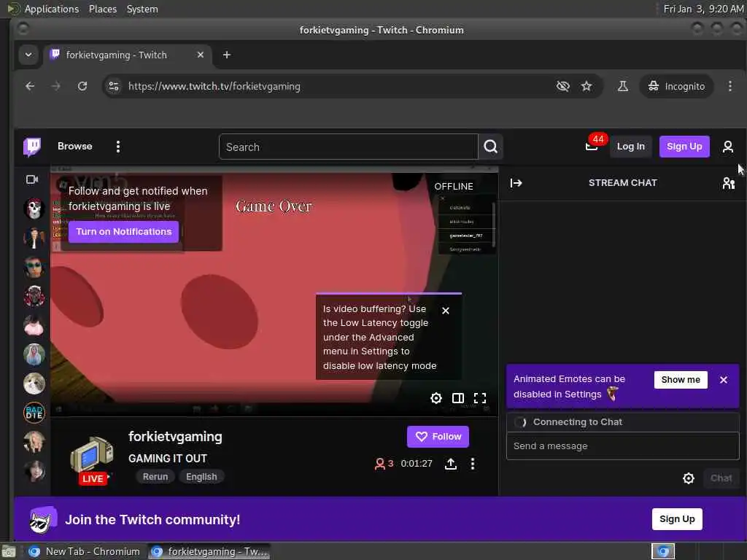747x560 pixels.
Task: Focus the Twitch Search field
Action: click(348, 147)
